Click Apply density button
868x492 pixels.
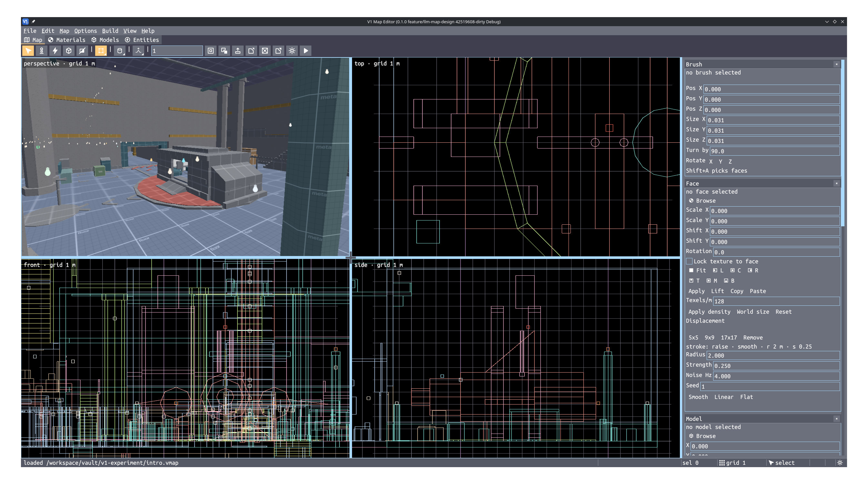709,312
